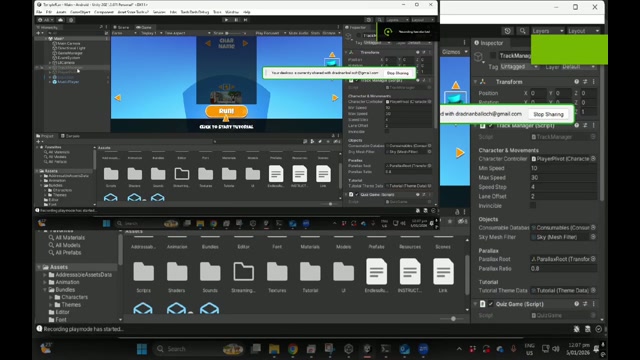Open Track Manager component kebab menu
Screen dimensions: 640x360
point(593,126)
